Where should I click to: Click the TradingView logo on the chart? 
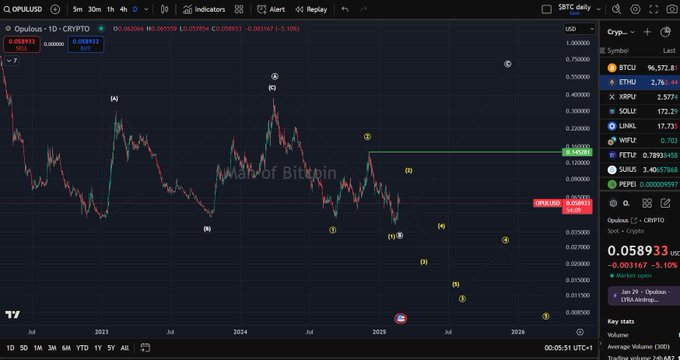point(12,314)
